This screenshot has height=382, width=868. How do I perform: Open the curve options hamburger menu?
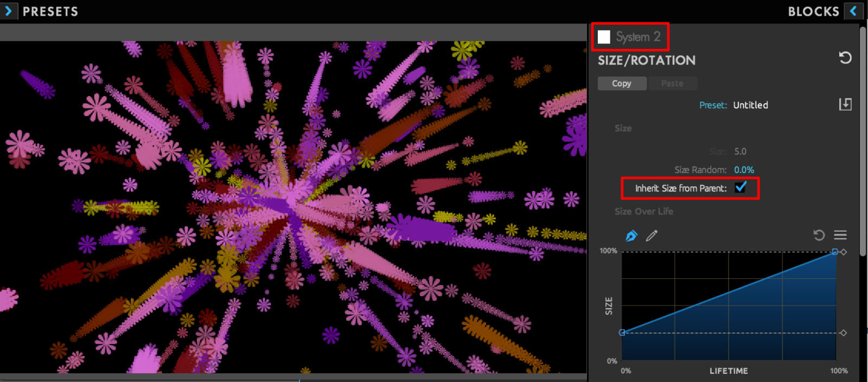click(x=840, y=235)
